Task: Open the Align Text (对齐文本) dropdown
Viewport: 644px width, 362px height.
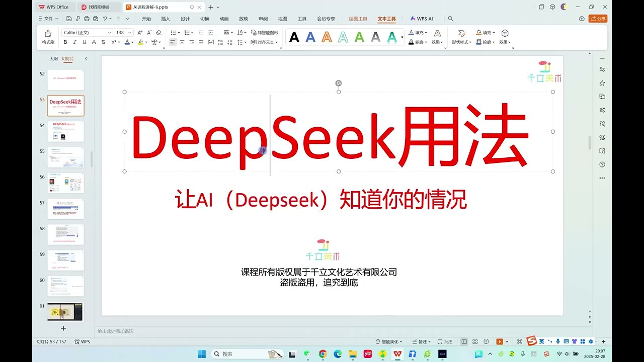Action: click(x=265, y=42)
